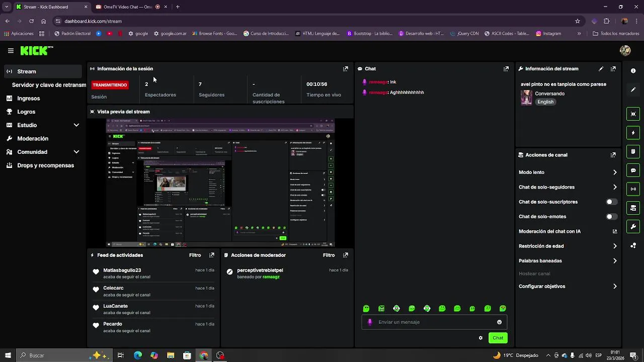Click the Conversando category thumbnail

click(526, 98)
